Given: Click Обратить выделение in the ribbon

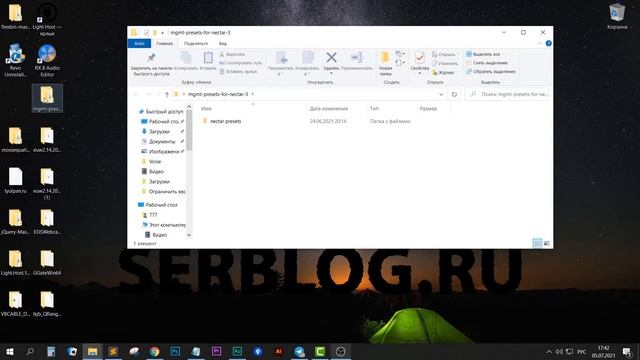Looking at the screenshot, I should (x=491, y=71).
